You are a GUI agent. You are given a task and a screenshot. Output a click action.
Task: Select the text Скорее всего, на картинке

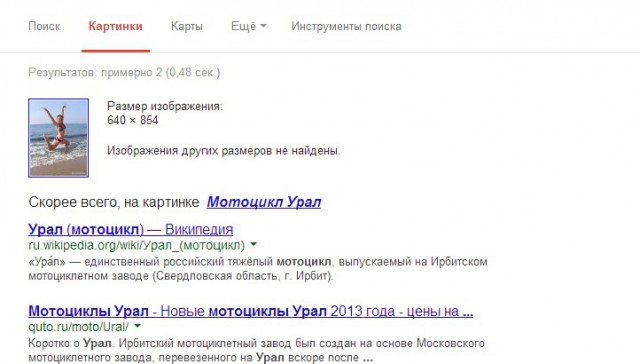[x=114, y=202]
